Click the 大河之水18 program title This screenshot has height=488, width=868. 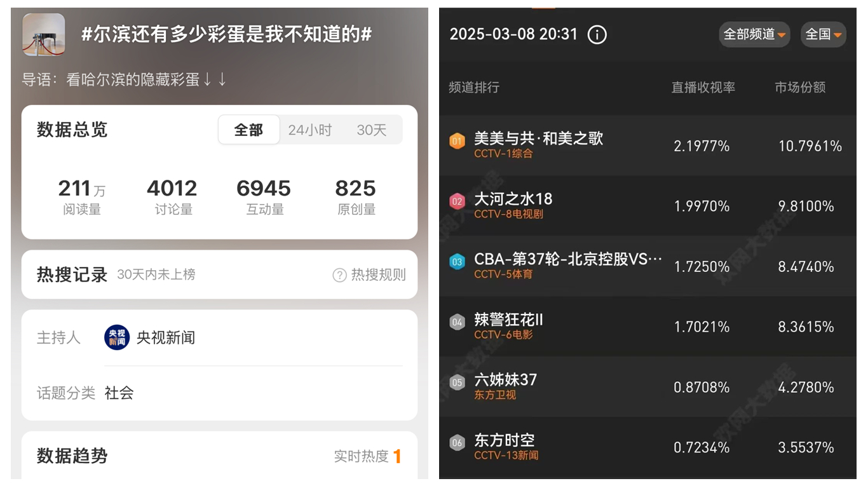coord(513,199)
